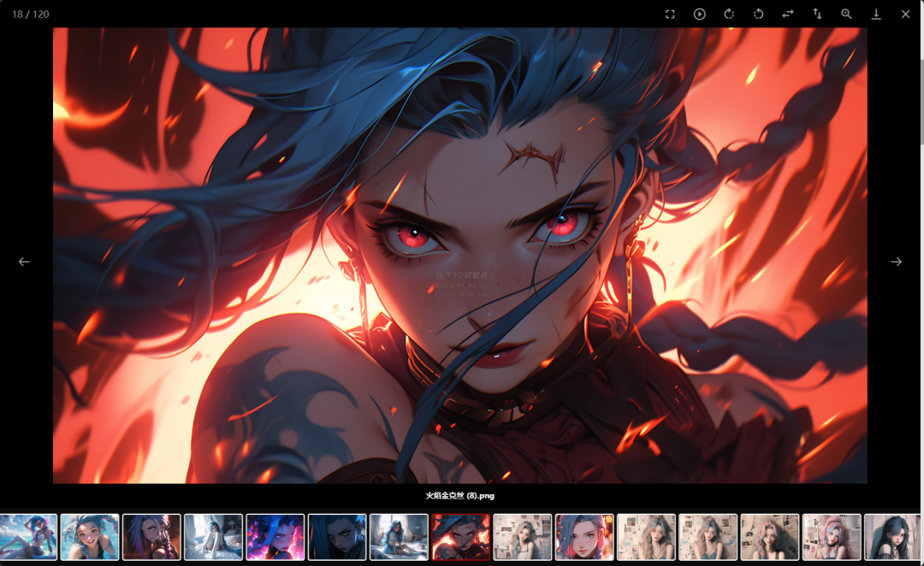Flip the image horizontally

coord(788,15)
